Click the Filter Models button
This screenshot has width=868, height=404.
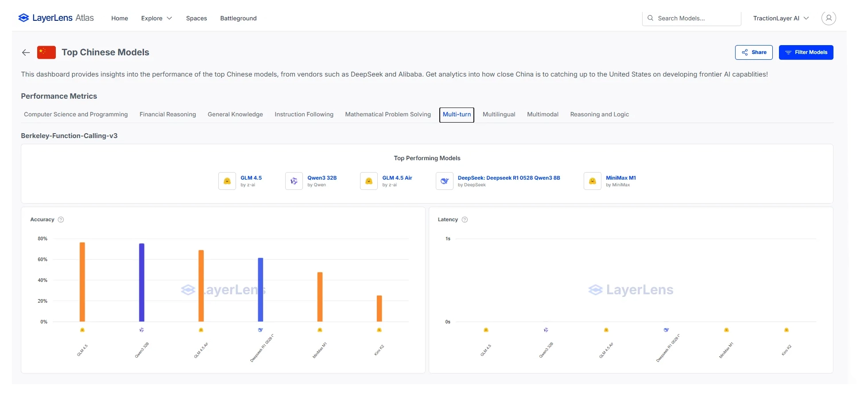[x=806, y=52]
